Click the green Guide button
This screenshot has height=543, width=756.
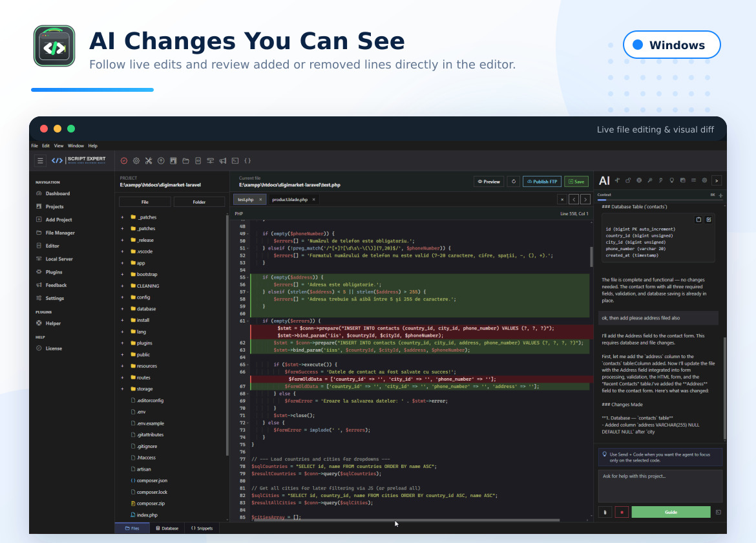click(671, 512)
